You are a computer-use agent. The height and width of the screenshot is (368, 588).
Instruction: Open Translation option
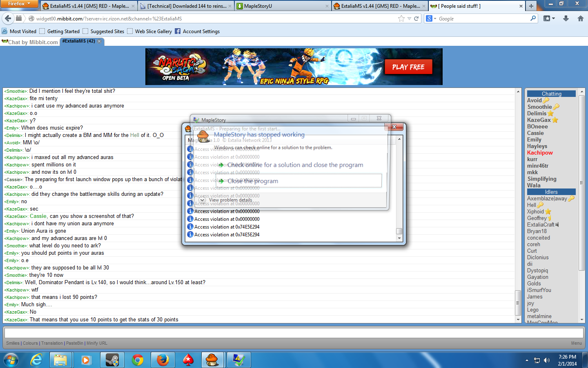tap(52, 343)
